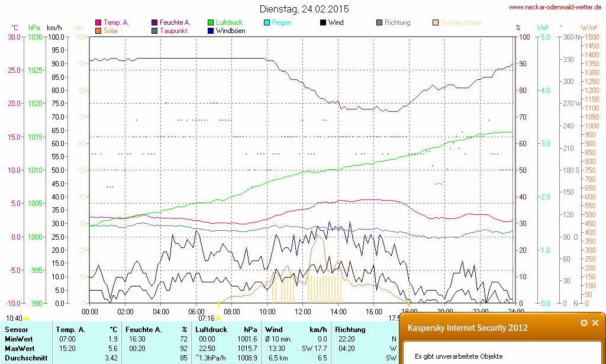Click the 'Es gibt unverarbeitete Objekte' message

pyautogui.click(x=459, y=356)
